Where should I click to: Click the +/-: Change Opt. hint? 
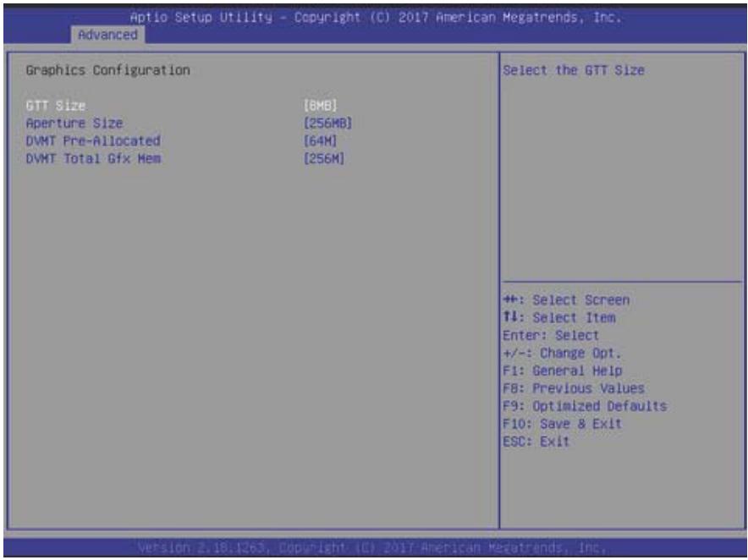(562, 353)
